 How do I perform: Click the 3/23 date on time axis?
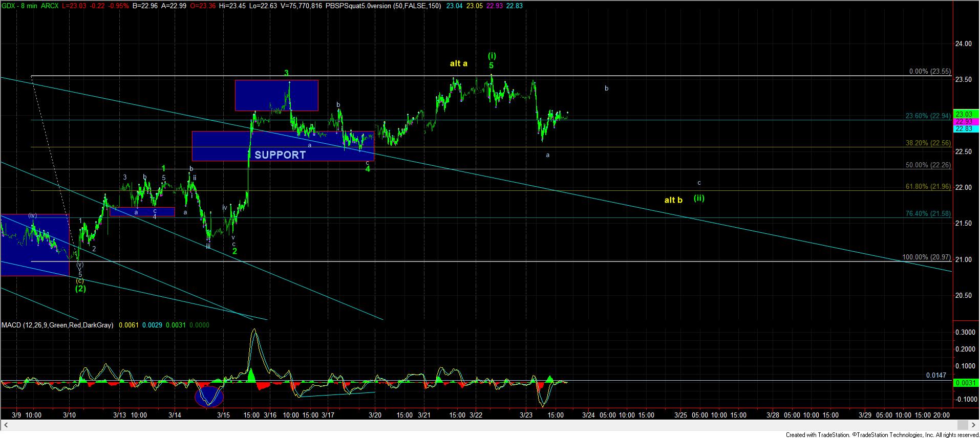click(526, 415)
